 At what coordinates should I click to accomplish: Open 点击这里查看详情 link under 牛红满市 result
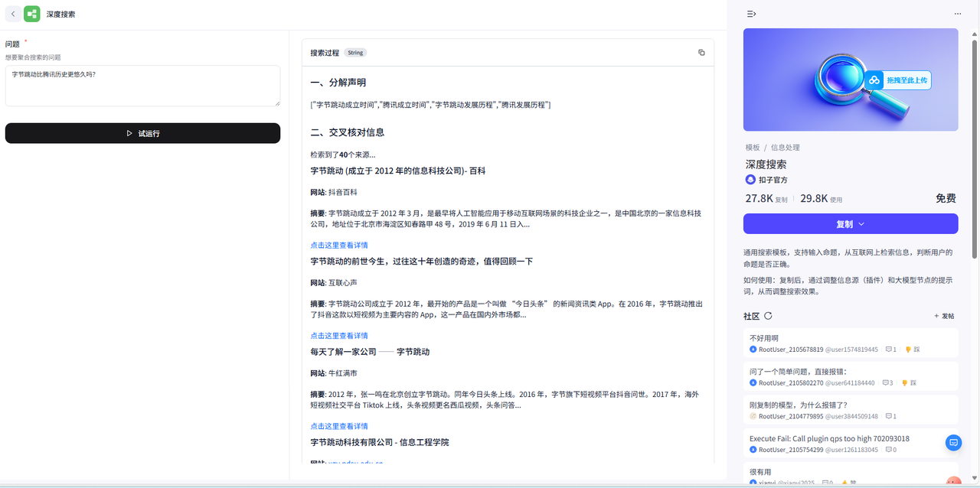tap(339, 426)
